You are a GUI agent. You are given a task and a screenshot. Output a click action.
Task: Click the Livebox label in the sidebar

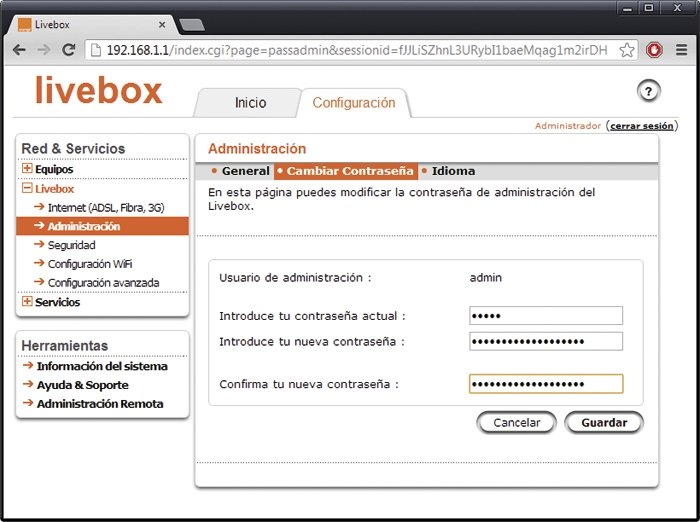tap(54, 189)
